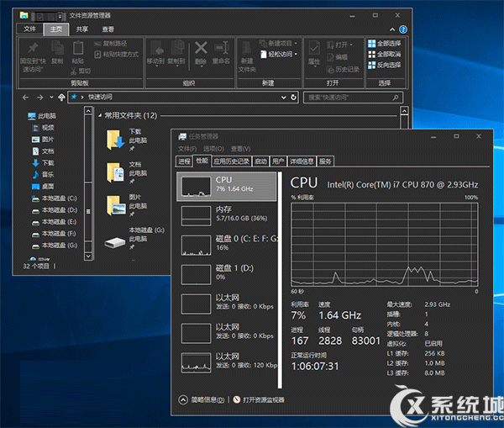Select the Documents (文档) folder icon
Viewport: 504px width, 428px height.
point(115,172)
